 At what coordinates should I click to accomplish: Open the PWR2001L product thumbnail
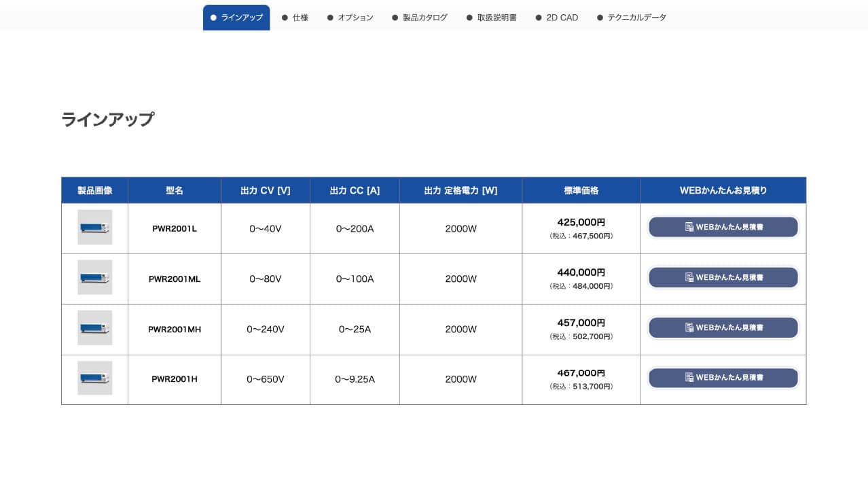point(94,227)
